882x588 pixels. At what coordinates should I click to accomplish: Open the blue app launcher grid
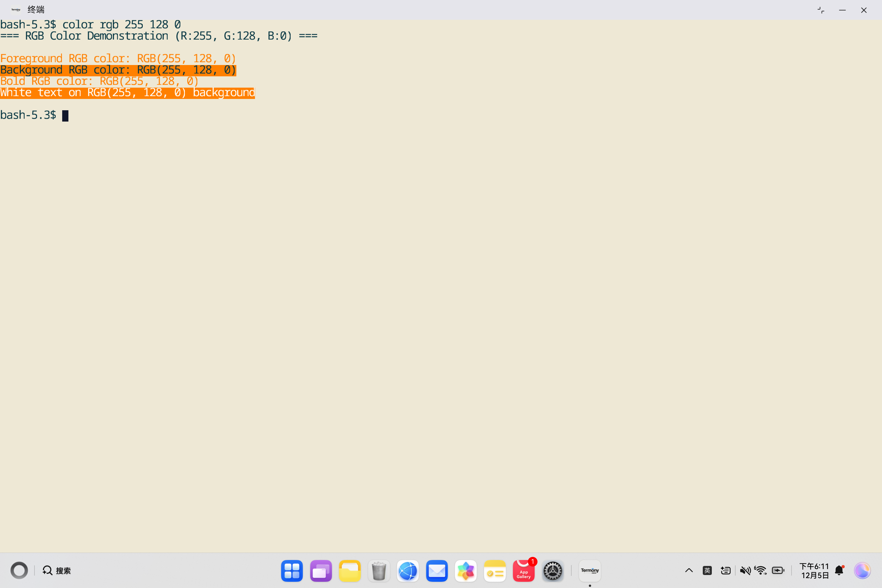click(292, 570)
